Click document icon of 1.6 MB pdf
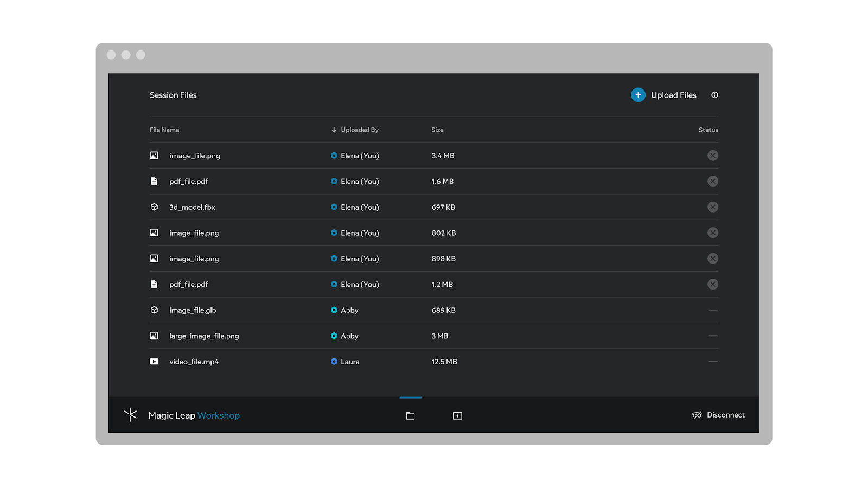Image resolution: width=868 pixels, height=488 pixels. click(x=154, y=181)
